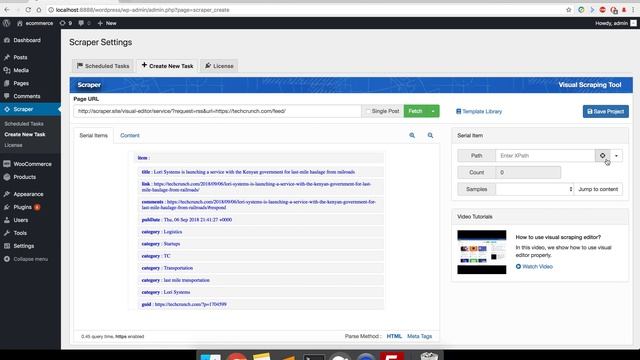
Task: Open the ecommerce site home link
Action: click(35, 23)
